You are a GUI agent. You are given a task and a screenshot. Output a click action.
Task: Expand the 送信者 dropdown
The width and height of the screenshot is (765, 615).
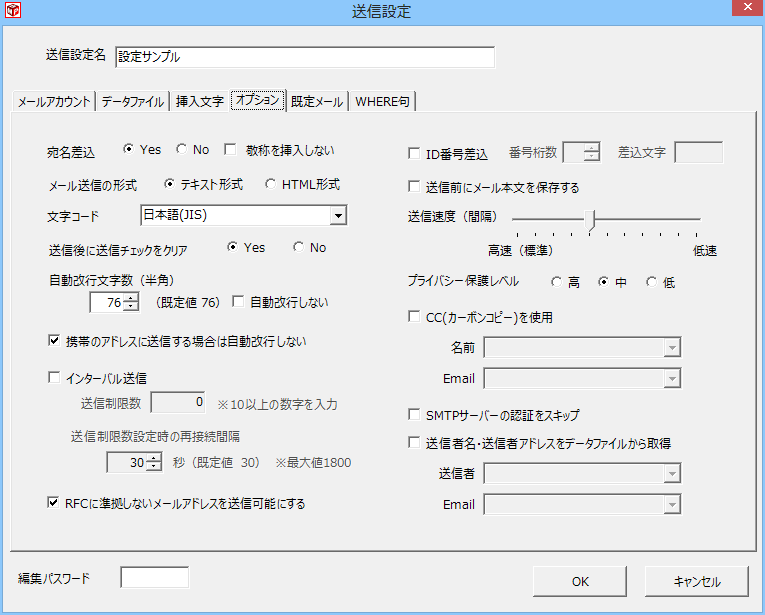point(672,474)
